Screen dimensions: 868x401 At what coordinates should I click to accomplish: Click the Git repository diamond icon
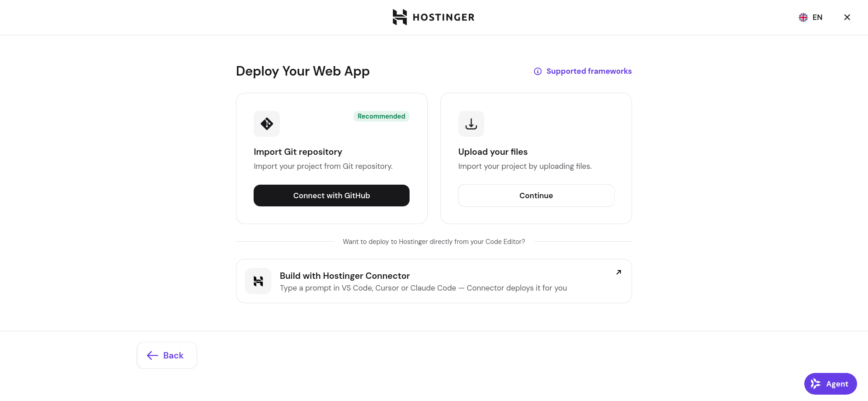point(267,124)
